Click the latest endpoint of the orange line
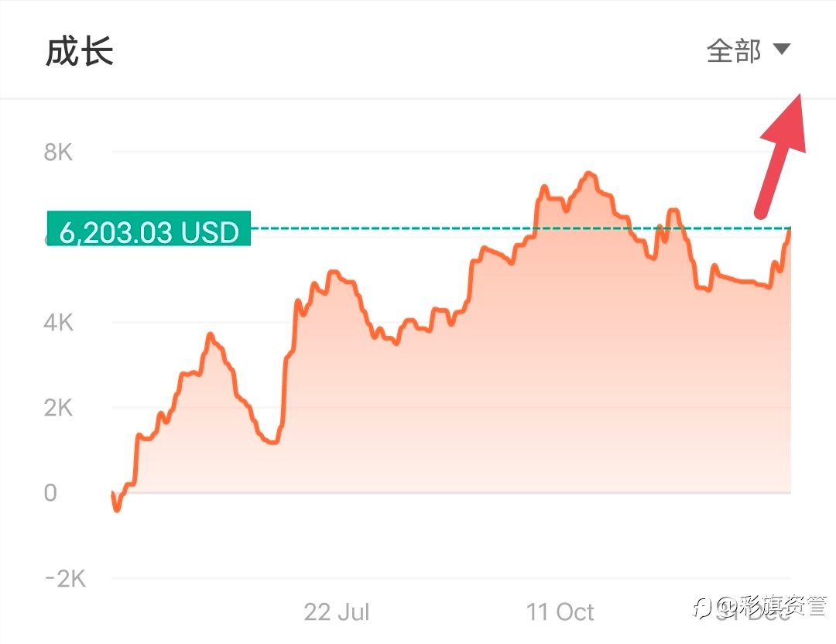 [x=789, y=229]
